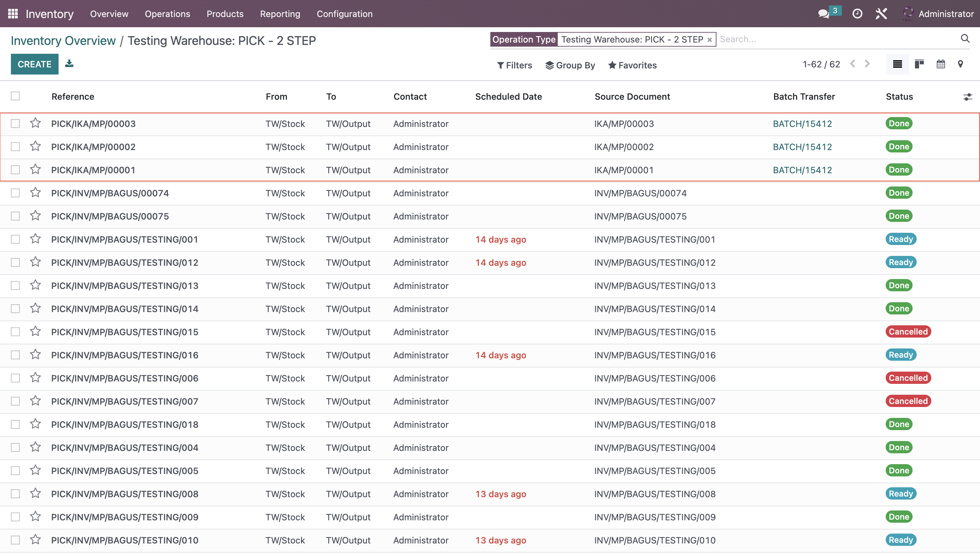Click the Inventory app title

49,14
